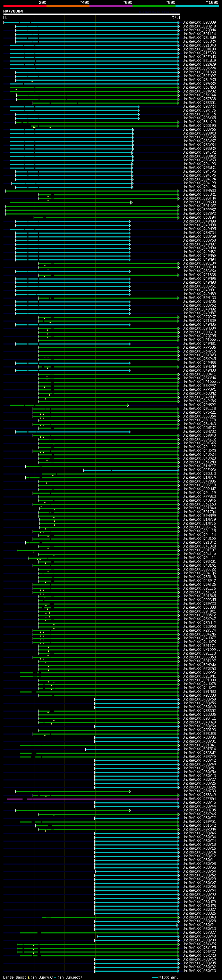
Task: Open the UniRef100_B2LWL9 hit label
Action: coord(199,60)
